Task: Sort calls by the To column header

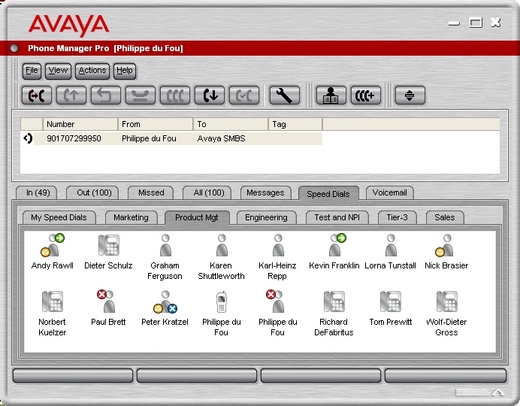Action: pyautogui.click(x=231, y=124)
